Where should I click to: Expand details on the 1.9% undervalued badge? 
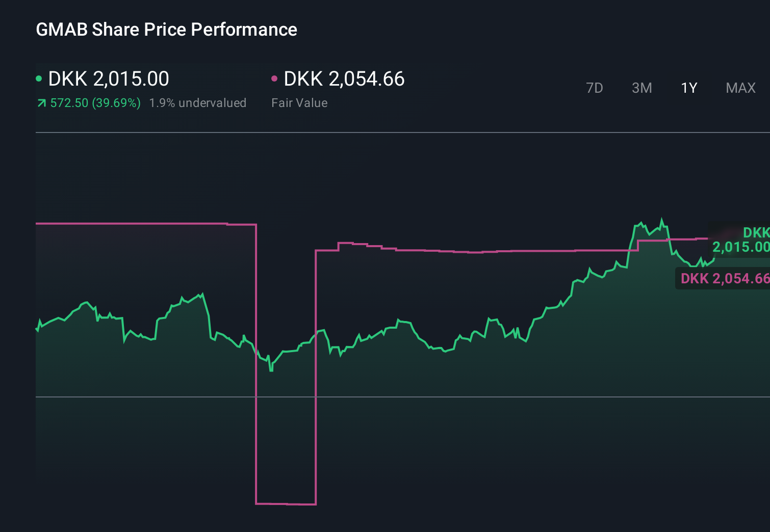pos(198,102)
